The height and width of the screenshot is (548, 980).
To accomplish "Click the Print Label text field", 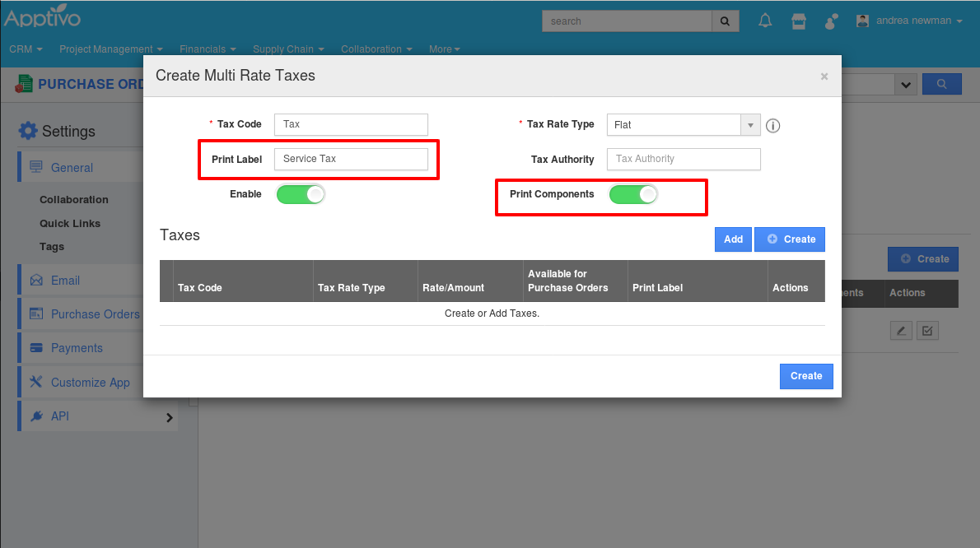I will click(351, 159).
